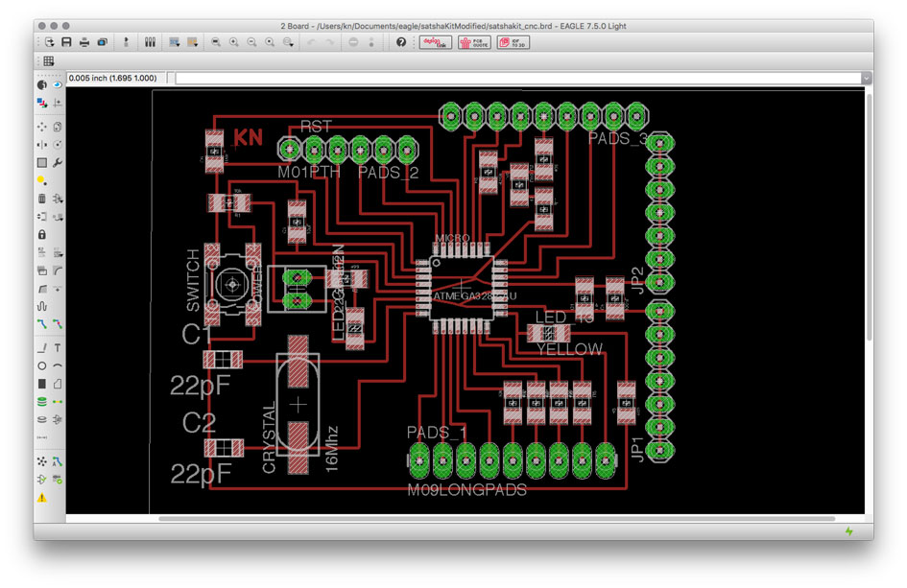Click into the command line input field
Viewport: 907px width, 588px height.
coord(517,78)
